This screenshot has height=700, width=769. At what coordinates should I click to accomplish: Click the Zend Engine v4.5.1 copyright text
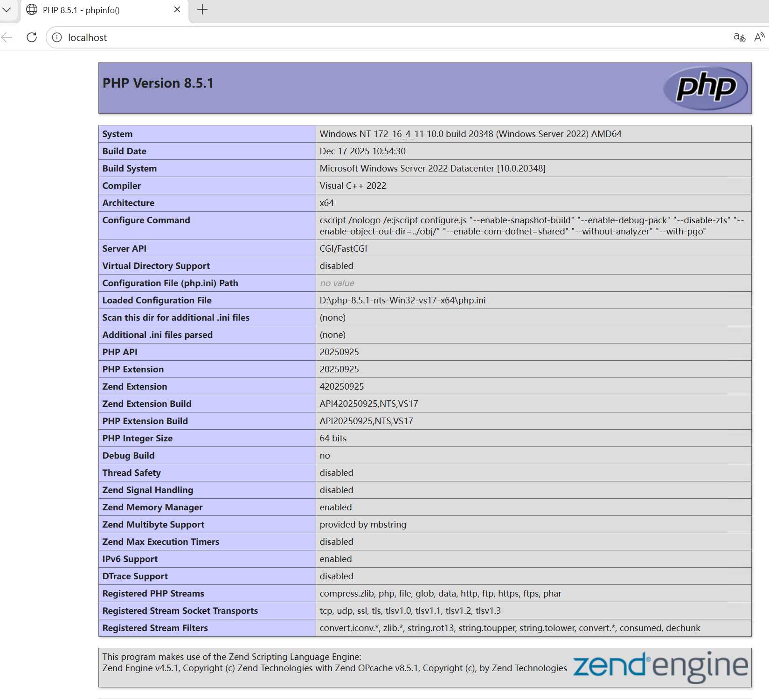coord(335,668)
